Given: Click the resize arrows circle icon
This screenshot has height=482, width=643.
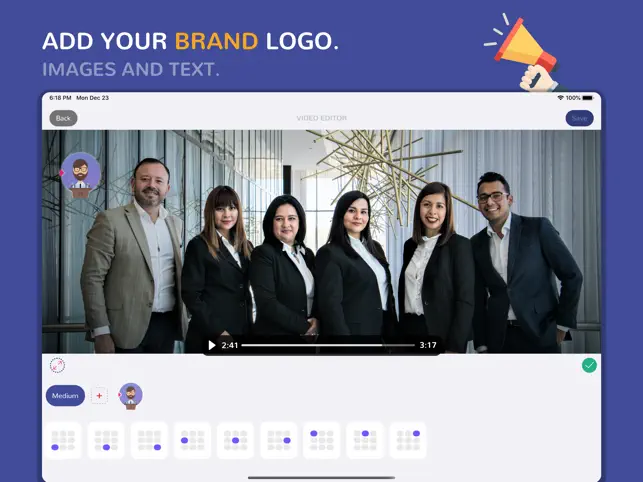Looking at the screenshot, I should click(x=57, y=365).
